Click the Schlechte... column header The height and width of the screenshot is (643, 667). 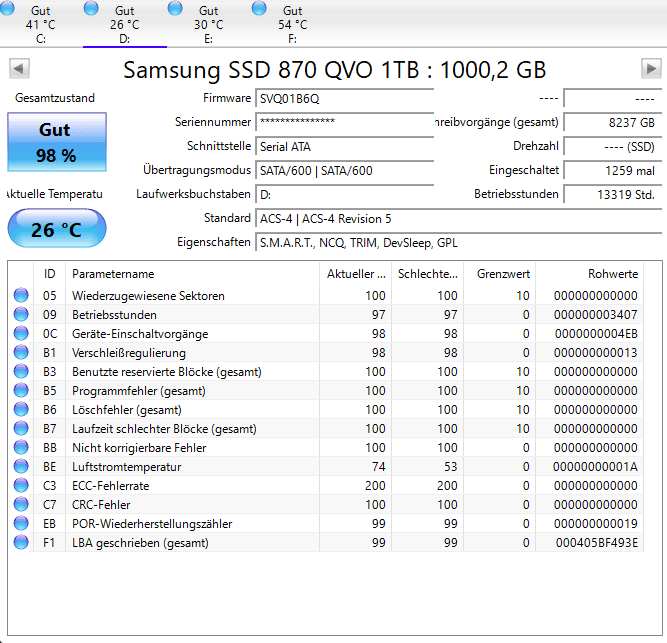[x=428, y=274]
